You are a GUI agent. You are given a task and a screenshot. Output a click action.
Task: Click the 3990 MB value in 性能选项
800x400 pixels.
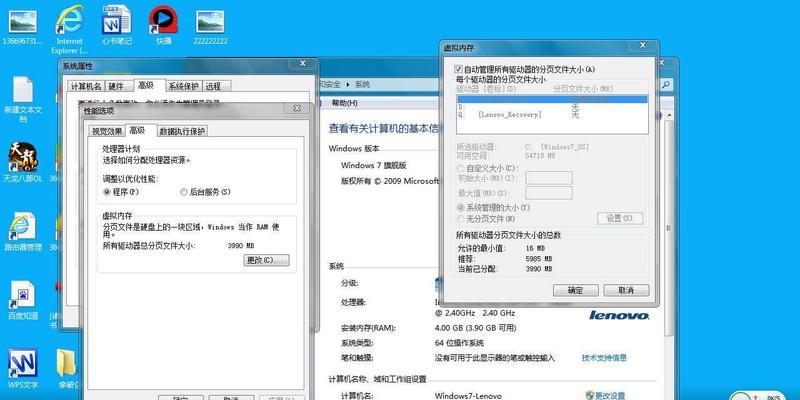coord(240,246)
